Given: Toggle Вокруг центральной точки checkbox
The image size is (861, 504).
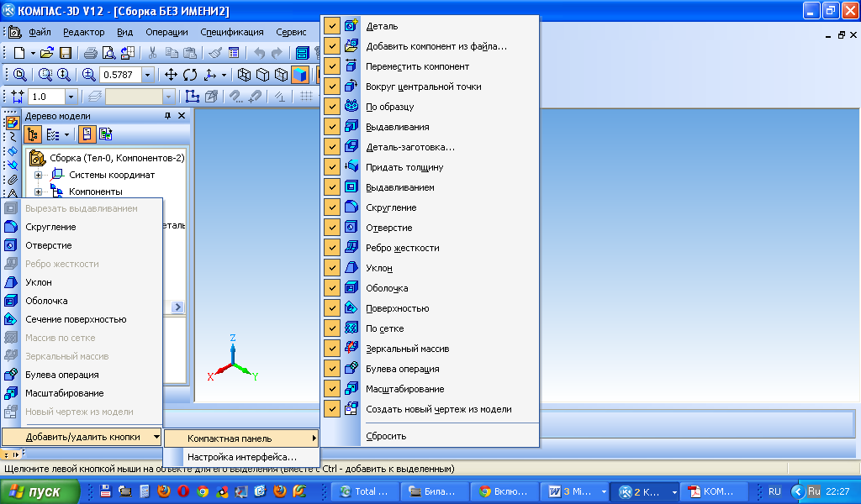Looking at the screenshot, I should pyautogui.click(x=331, y=87).
